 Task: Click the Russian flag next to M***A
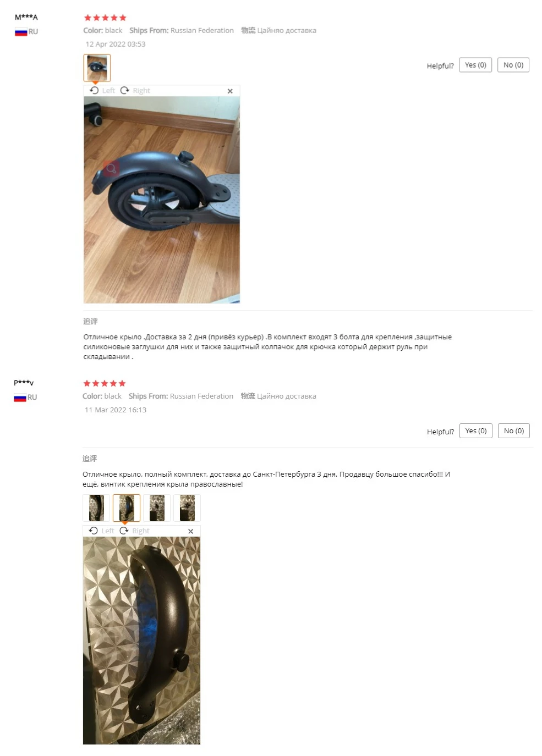click(x=21, y=32)
